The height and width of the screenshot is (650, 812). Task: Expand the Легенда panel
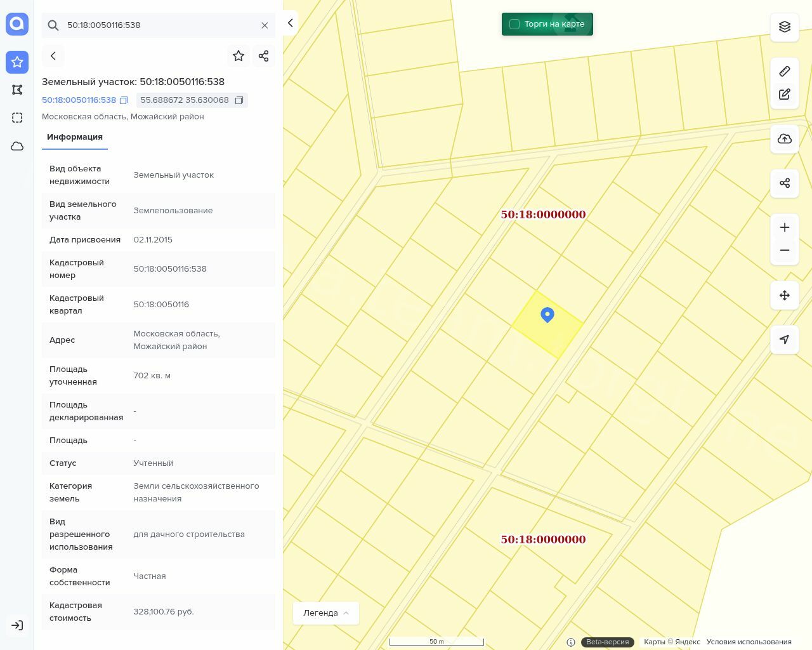coord(326,613)
